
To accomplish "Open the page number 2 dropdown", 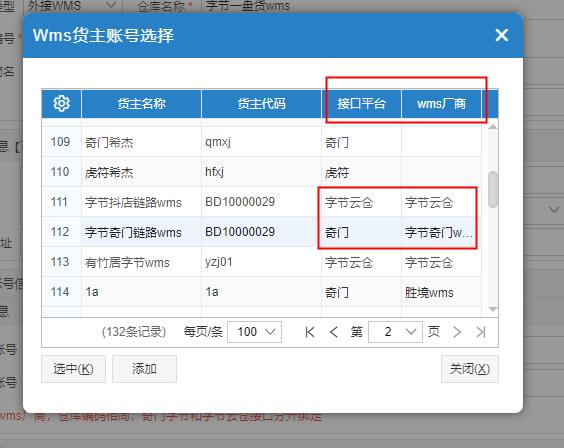I will 395,332.
